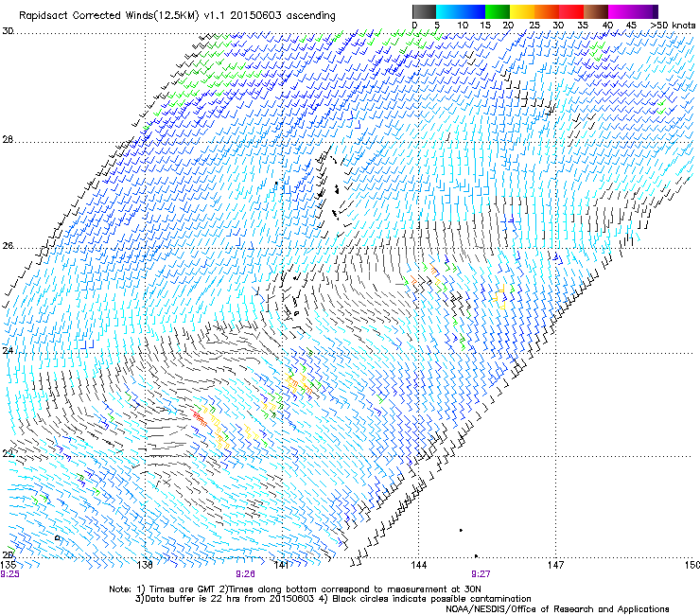Click the latitude label '26'

click(8, 246)
